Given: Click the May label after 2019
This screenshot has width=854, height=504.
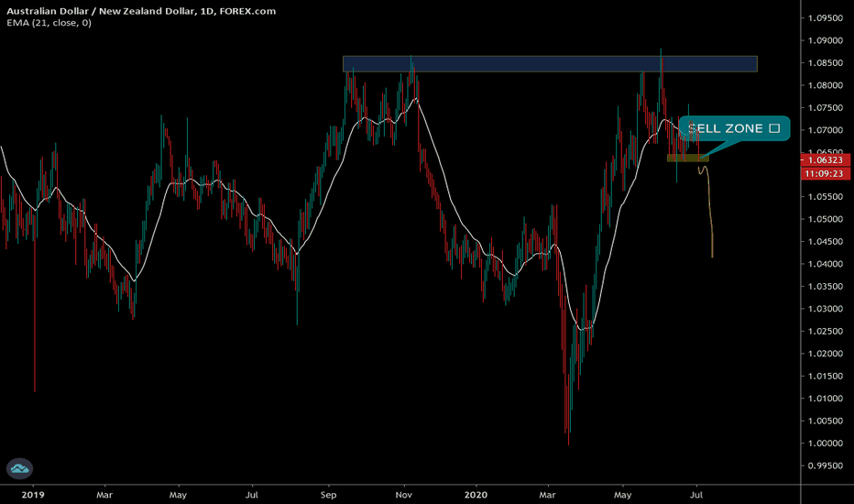Looking at the screenshot, I should point(178,495).
